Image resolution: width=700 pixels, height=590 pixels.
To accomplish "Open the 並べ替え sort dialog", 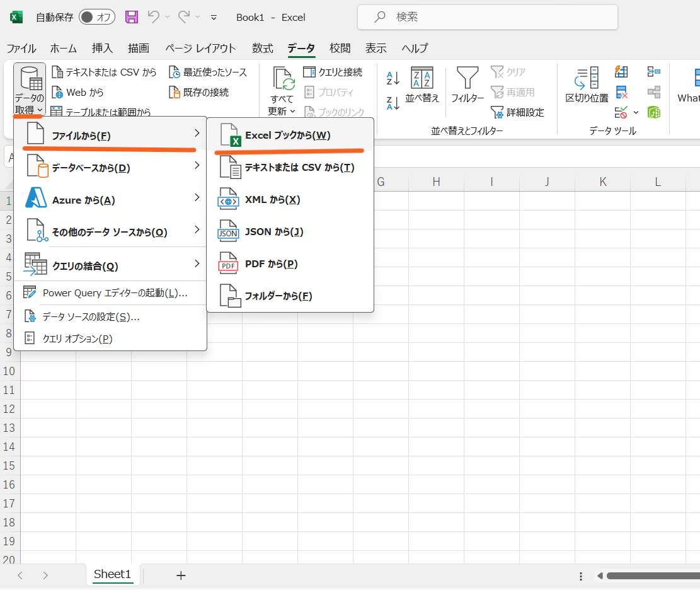I will tap(422, 85).
